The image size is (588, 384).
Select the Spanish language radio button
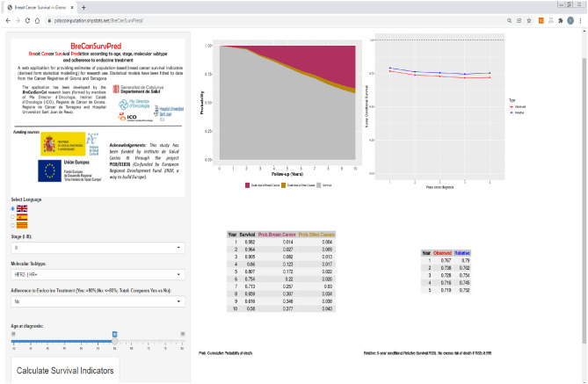tap(13, 217)
